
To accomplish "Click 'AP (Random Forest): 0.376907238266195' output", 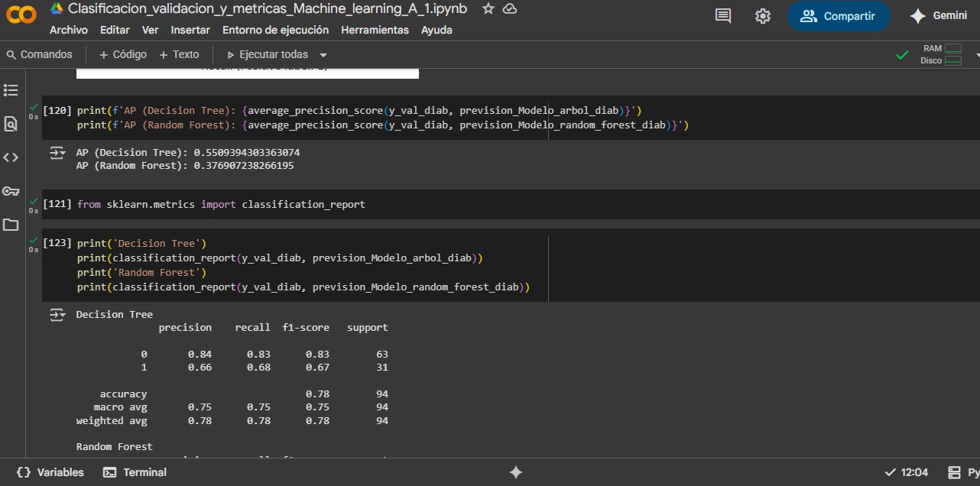I will click(185, 166).
